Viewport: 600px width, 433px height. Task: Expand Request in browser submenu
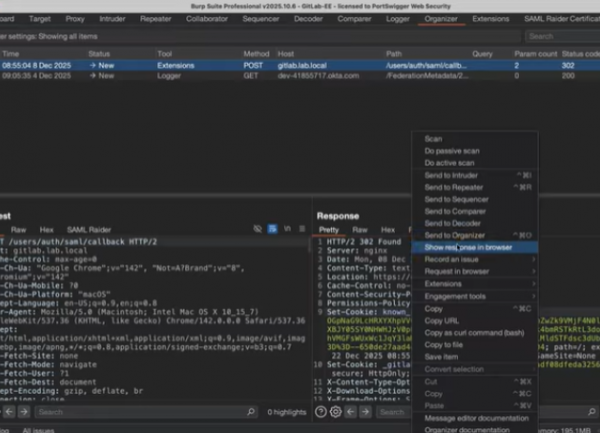474,271
